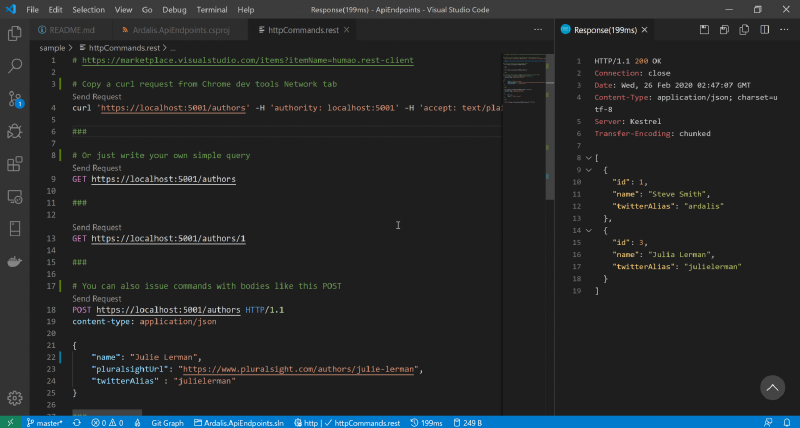Click the http language indicator in status bar
The height and width of the screenshot is (428, 800).
click(306, 422)
